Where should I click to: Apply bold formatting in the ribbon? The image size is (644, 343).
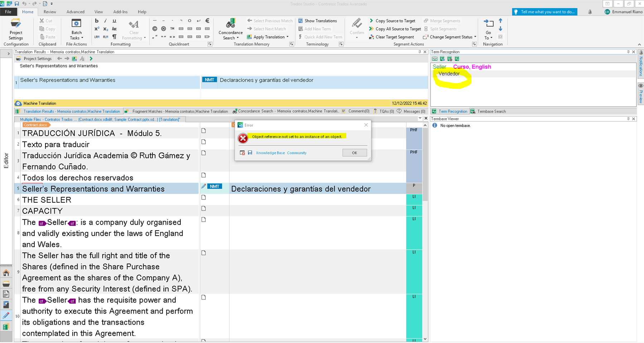pyautogui.click(x=97, y=21)
